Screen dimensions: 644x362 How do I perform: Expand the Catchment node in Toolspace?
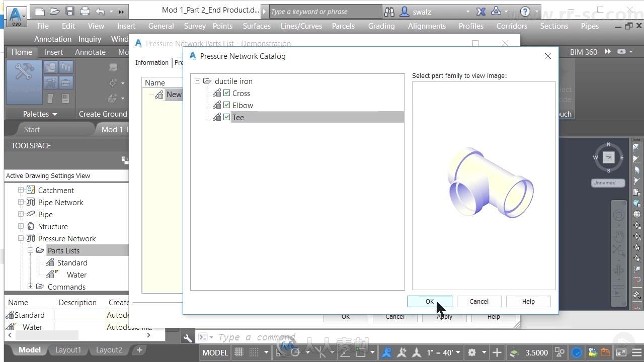(x=21, y=190)
